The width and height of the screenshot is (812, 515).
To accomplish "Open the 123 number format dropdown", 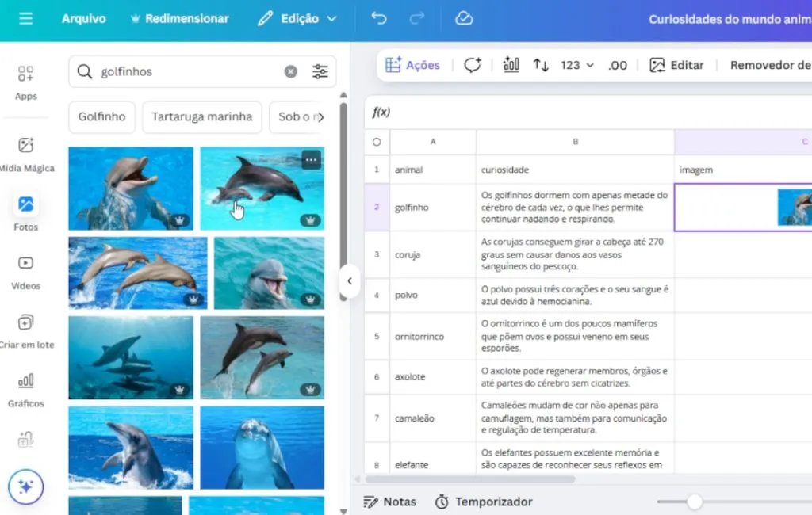I will 576,65.
